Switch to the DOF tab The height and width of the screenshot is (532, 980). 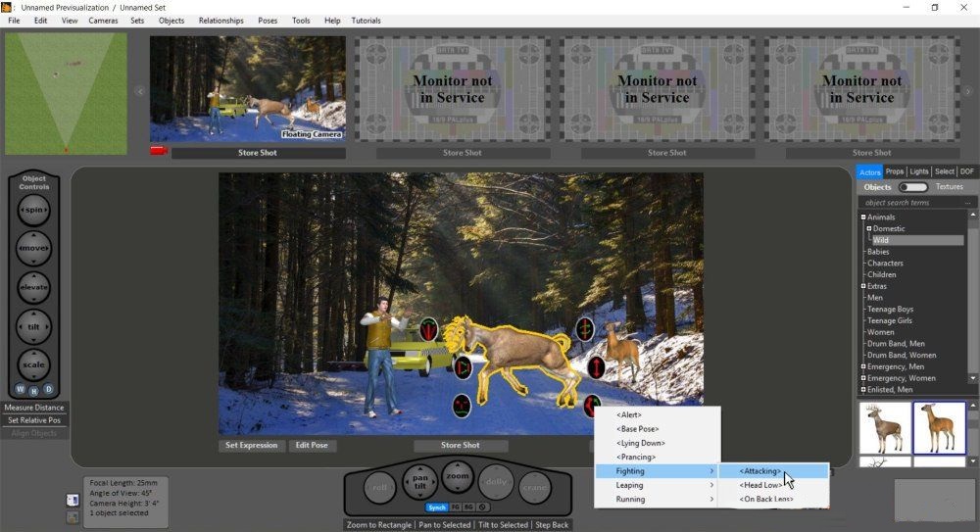tap(967, 171)
